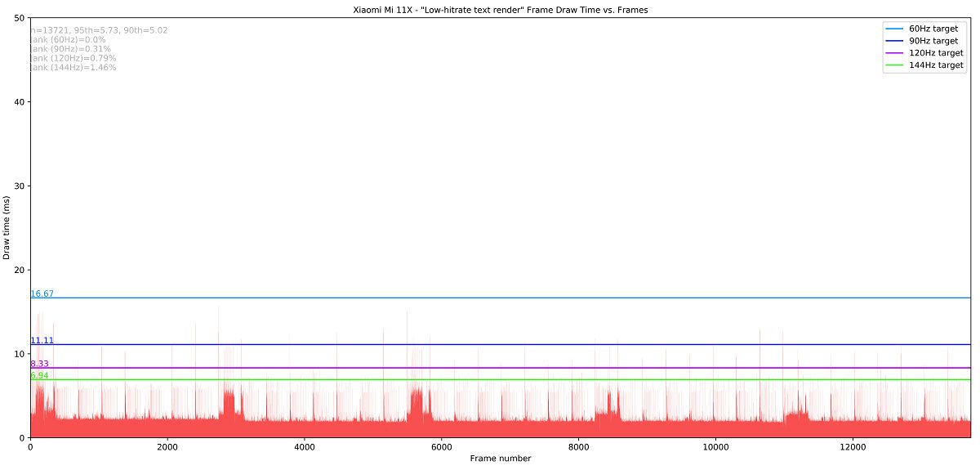
Task: Click the "Jank (60Hz)=0.0%" annotation
Action: [68, 40]
